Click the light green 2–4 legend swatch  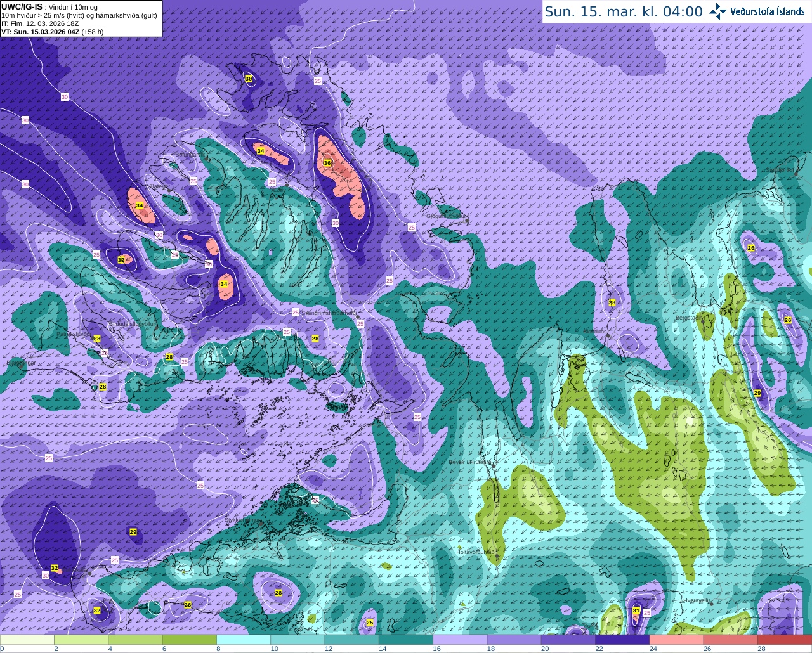pos(81,639)
